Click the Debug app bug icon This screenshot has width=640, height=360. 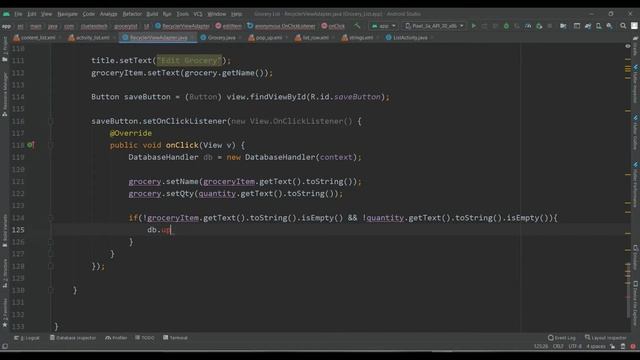[506, 26]
